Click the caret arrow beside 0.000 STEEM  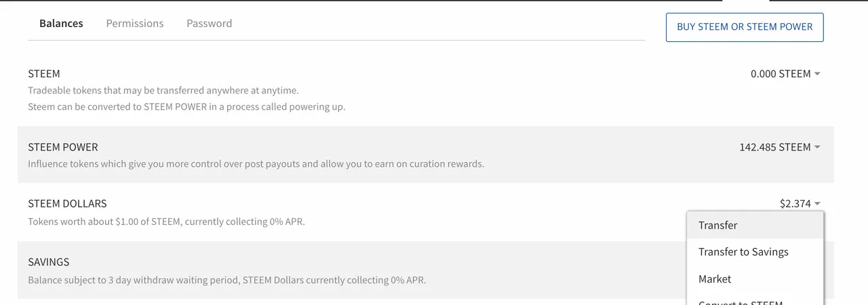[817, 74]
